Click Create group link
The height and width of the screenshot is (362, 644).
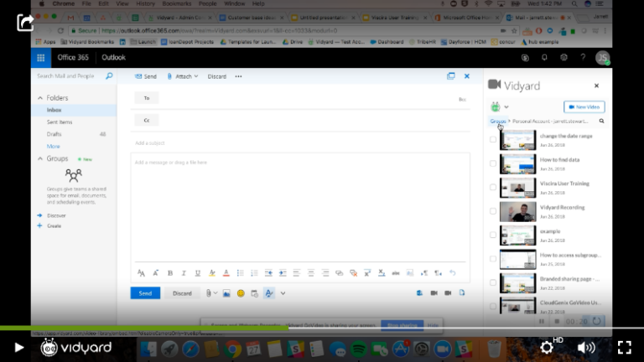point(54,225)
